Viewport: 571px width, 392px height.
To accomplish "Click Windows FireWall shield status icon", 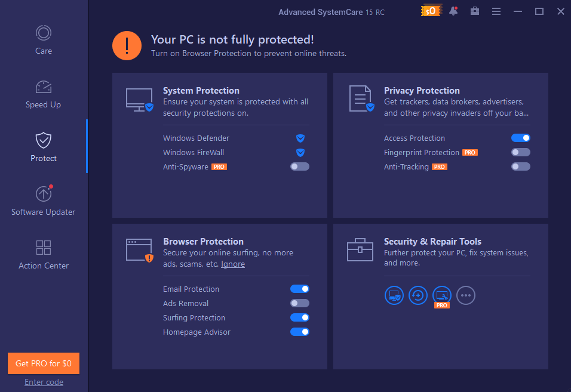I will tap(300, 152).
